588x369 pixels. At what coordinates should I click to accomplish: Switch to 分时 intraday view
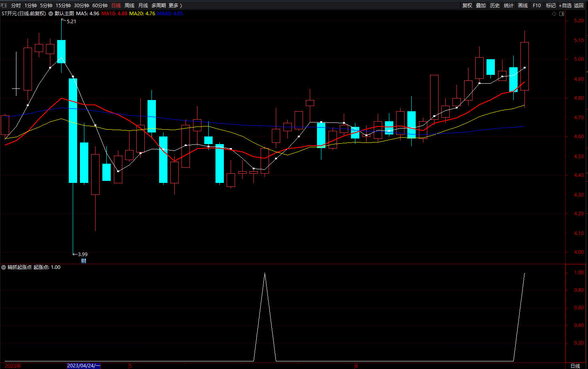[16, 6]
